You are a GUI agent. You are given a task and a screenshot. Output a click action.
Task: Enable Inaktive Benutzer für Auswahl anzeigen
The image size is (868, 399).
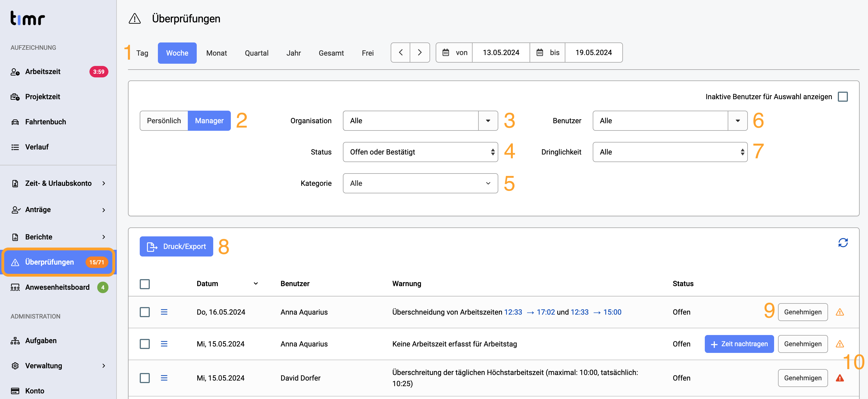(843, 97)
